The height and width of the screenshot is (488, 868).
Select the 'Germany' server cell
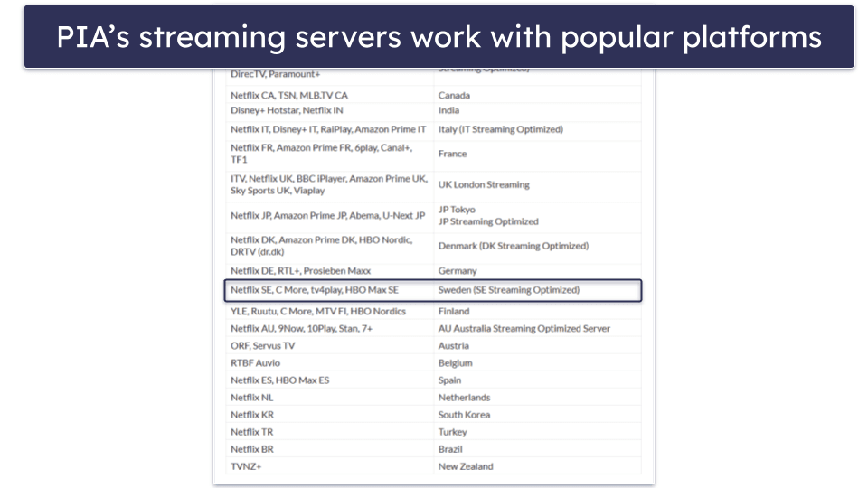tap(537, 271)
